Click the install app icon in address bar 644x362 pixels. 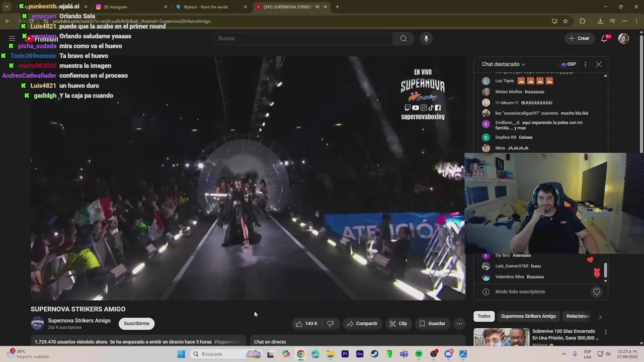(x=554, y=21)
